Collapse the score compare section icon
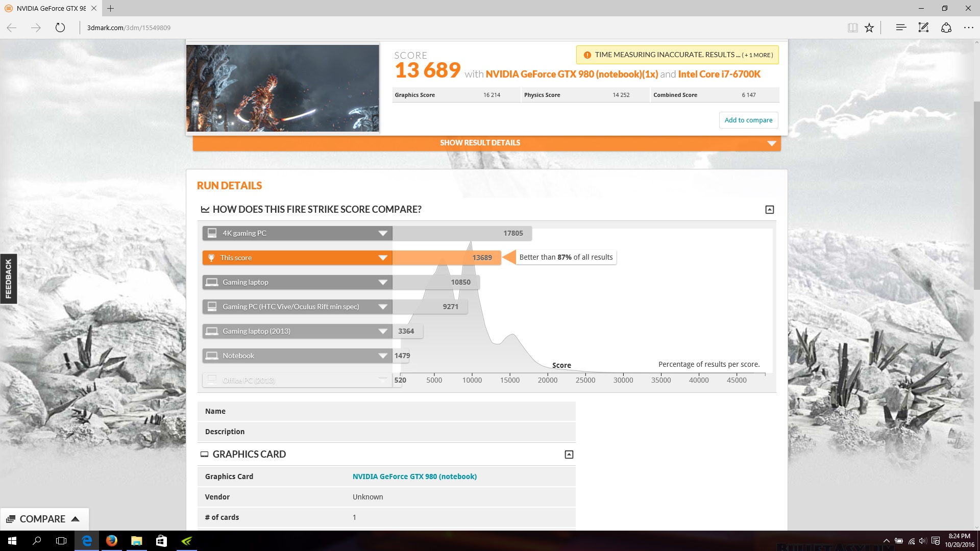 tap(770, 210)
